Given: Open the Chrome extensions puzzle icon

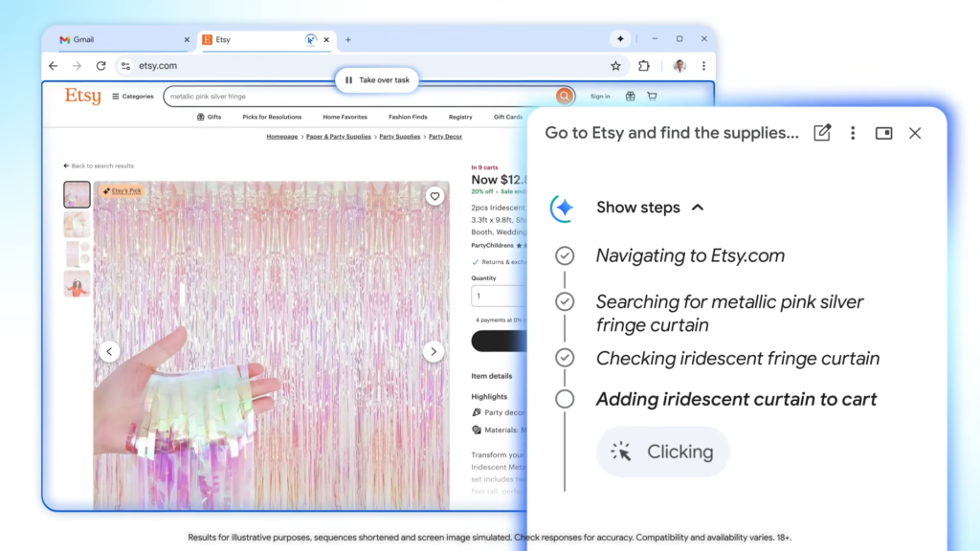Looking at the screenshot, I should point(644,66).
